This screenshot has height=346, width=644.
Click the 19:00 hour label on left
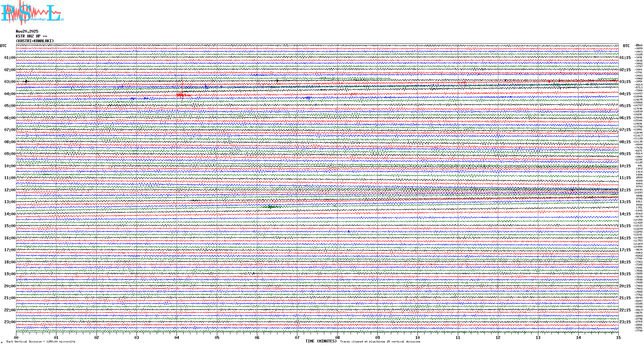coord(10,274)
